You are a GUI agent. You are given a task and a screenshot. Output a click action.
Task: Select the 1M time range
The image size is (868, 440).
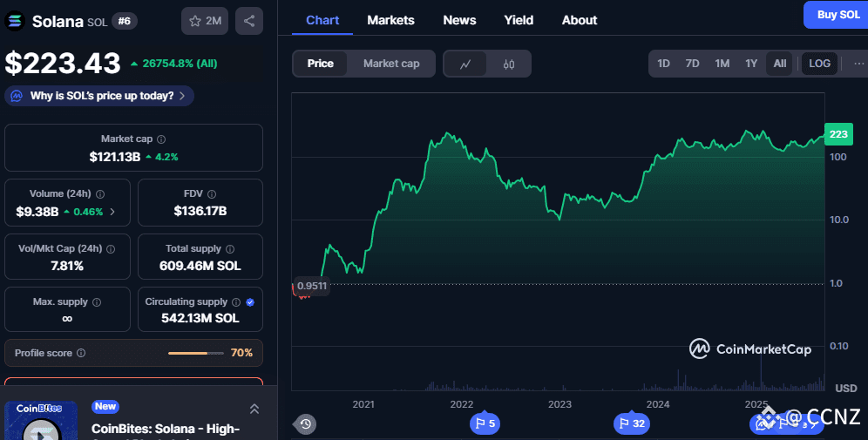(722, 64)
